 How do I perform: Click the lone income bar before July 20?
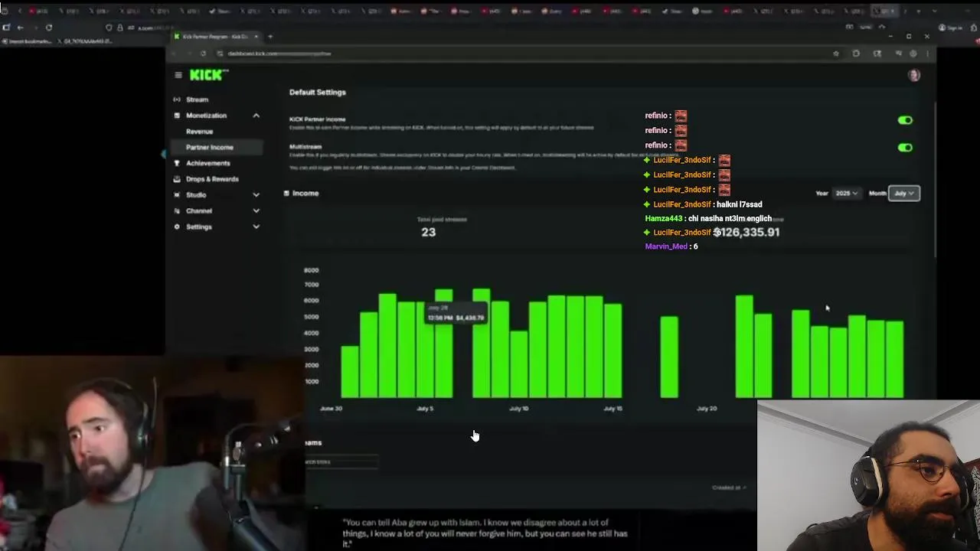click(669, 357)
